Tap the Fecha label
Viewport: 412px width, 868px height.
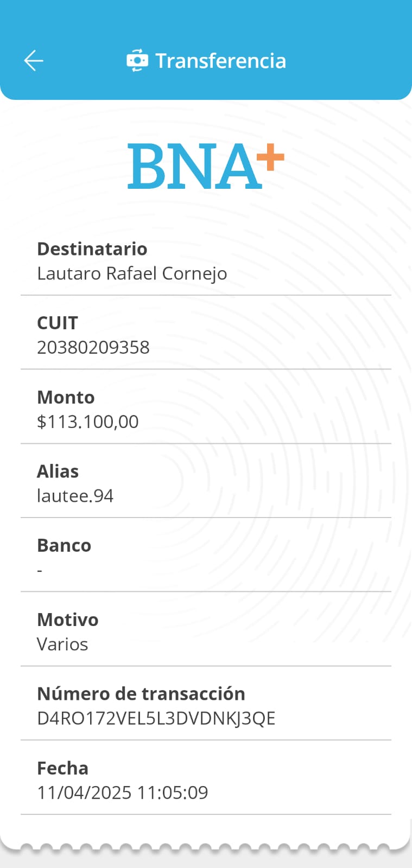tap(62, 768)
